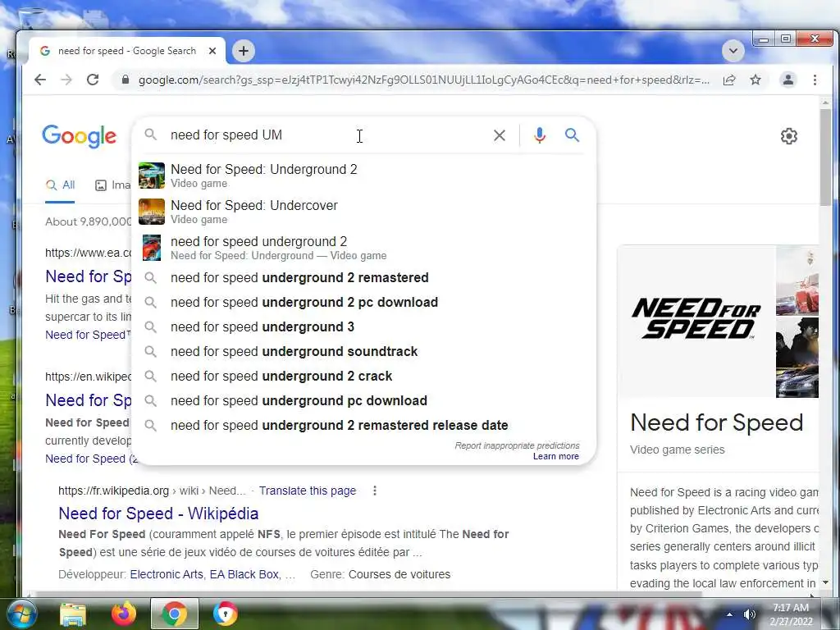This screenshot has width=840, height=630.
Task: Click the browser back arrow
Action: [x=40, y=80]
